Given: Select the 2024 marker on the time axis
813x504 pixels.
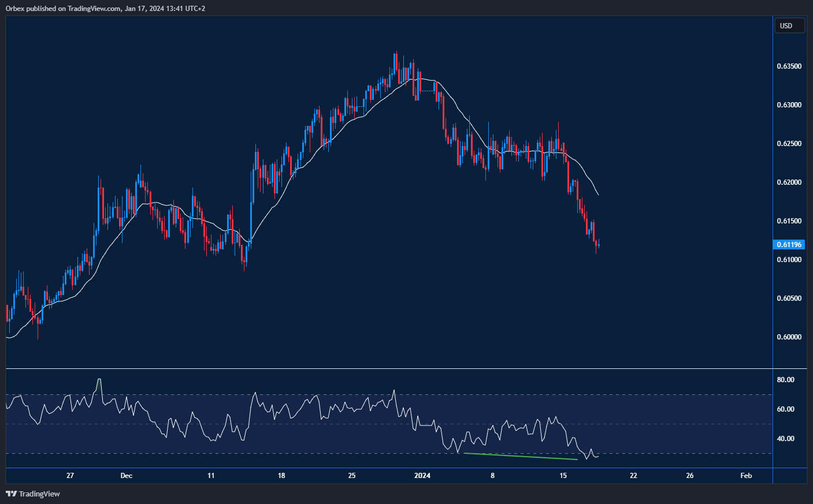Looking at the screenshot, I should [x=421, y=476].
